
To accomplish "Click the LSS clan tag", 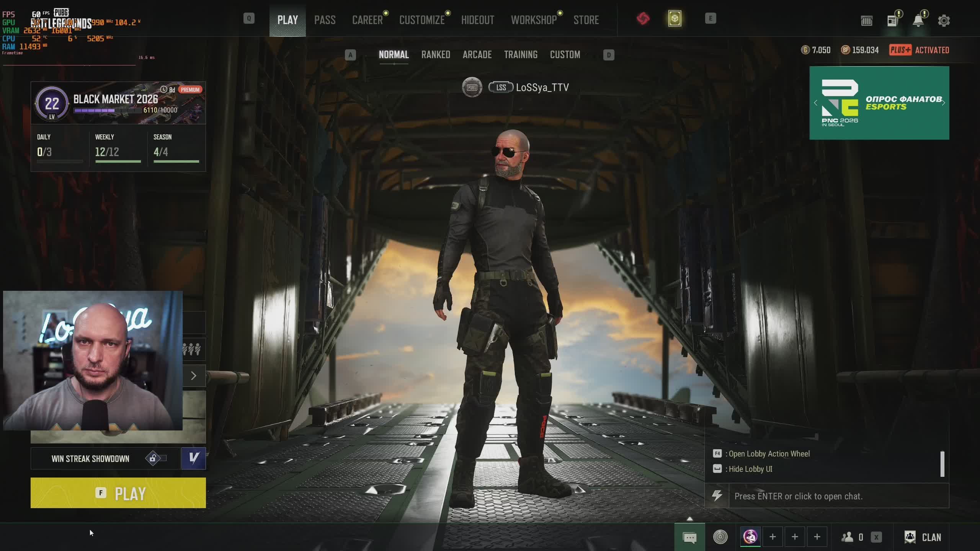I will [x=501, y=87].
